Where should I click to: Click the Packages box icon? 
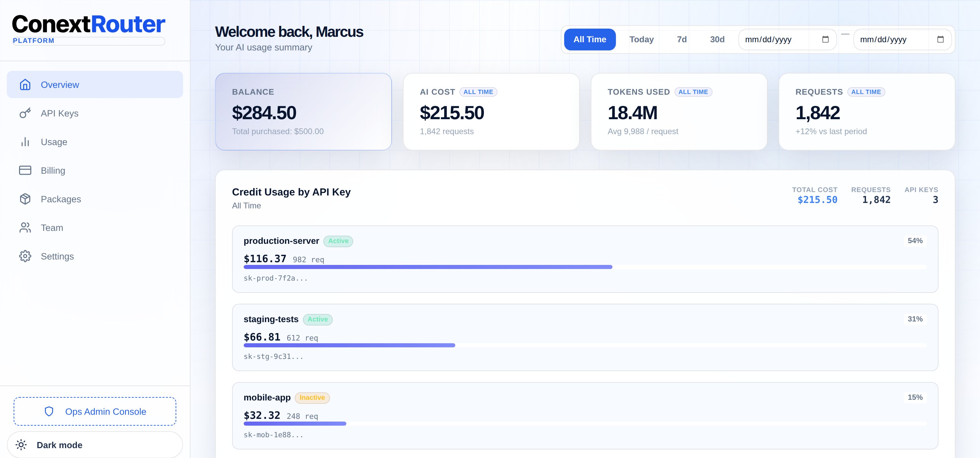click(25, 199)
